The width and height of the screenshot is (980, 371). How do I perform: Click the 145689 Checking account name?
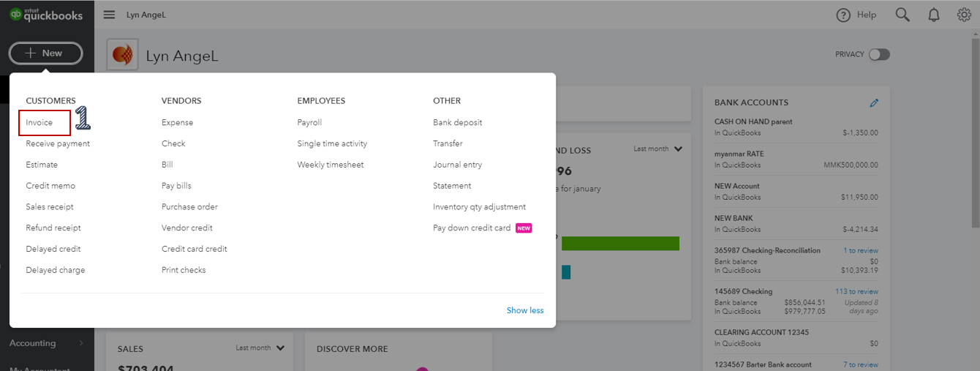pos(743,291)
